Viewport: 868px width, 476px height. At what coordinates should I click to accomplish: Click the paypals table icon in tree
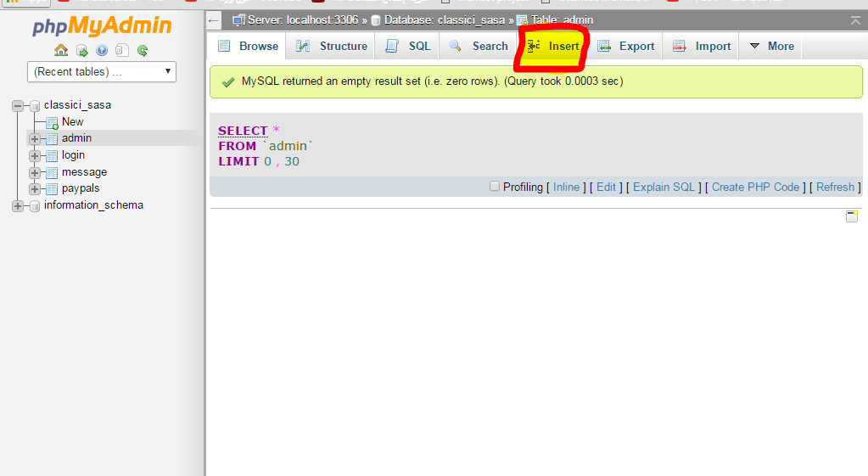[52, 188]
